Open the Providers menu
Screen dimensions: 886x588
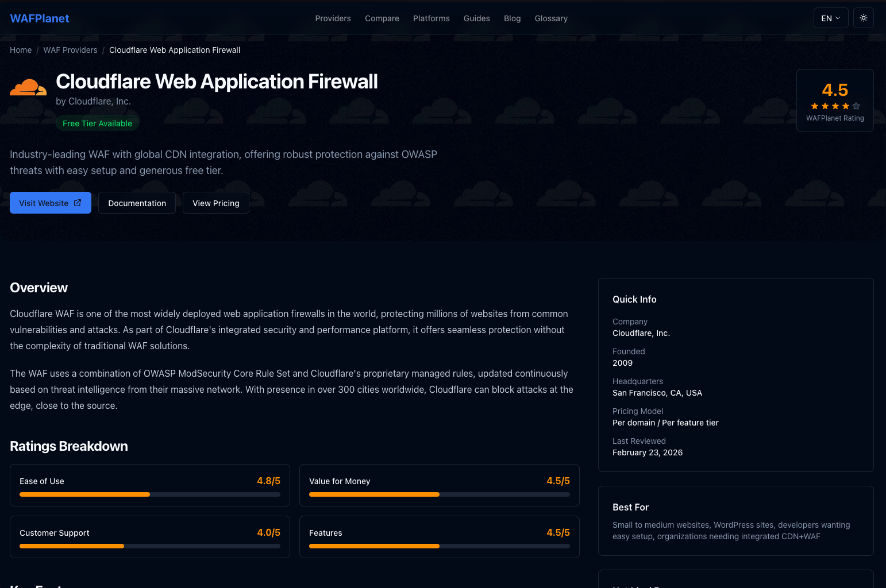tap(333, 18)
